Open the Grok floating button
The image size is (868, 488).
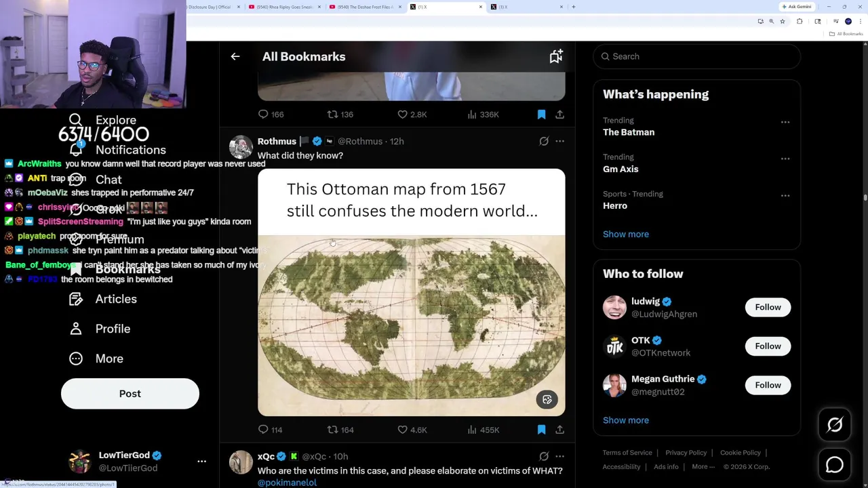(835, 425)
